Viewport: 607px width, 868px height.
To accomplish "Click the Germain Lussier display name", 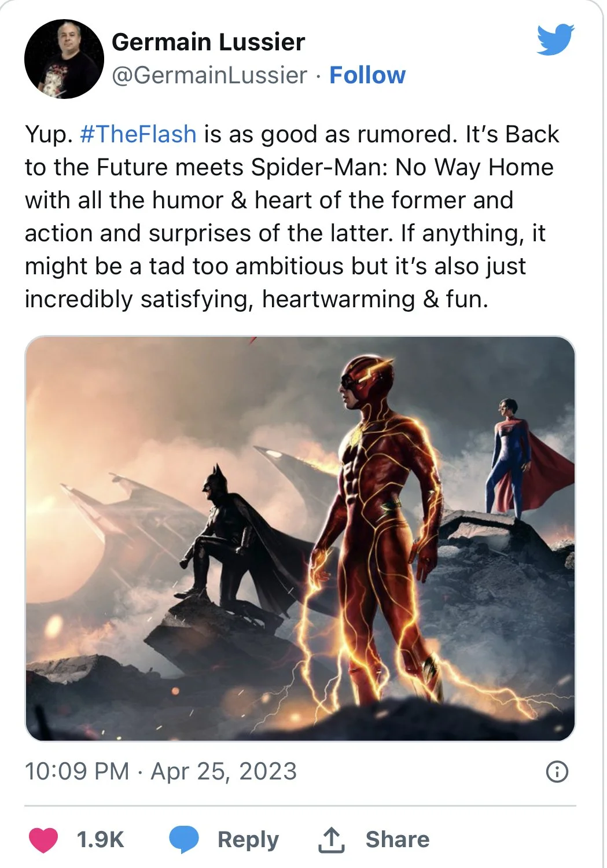I will tap(208, 42).
